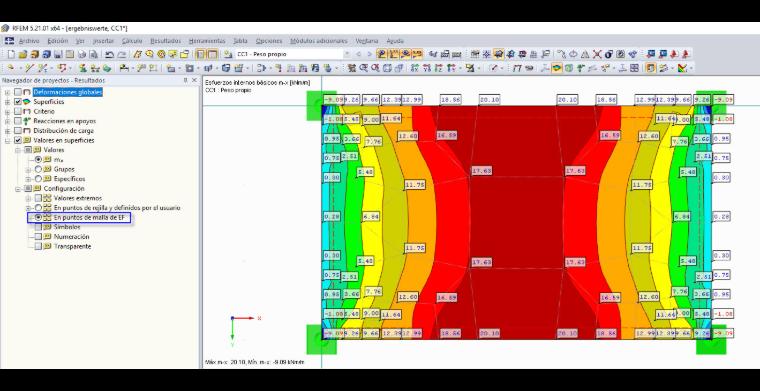Click the red X delete icon in the top toolbar

[x=597, y=54]
